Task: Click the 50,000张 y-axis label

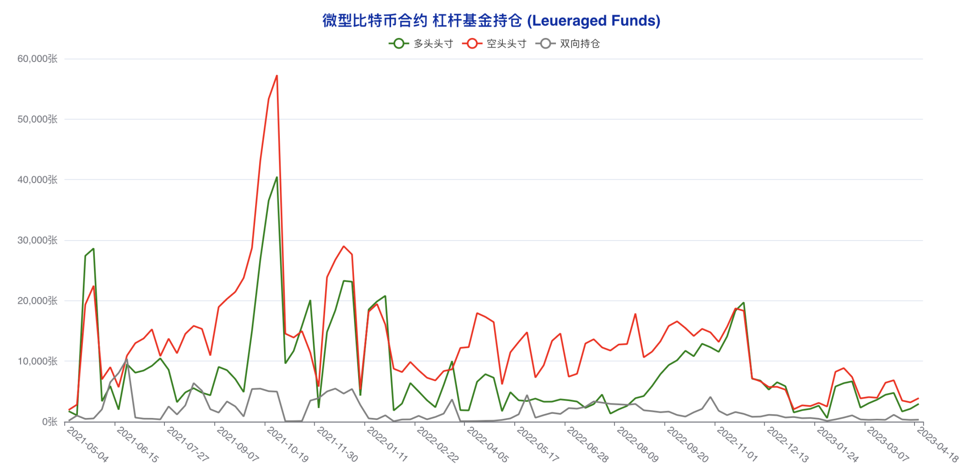Action: [x=38, y=119]
